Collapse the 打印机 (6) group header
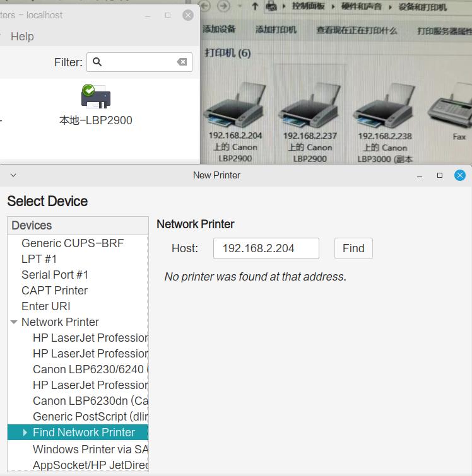472x476 pixels. click(x=228, y=53)
